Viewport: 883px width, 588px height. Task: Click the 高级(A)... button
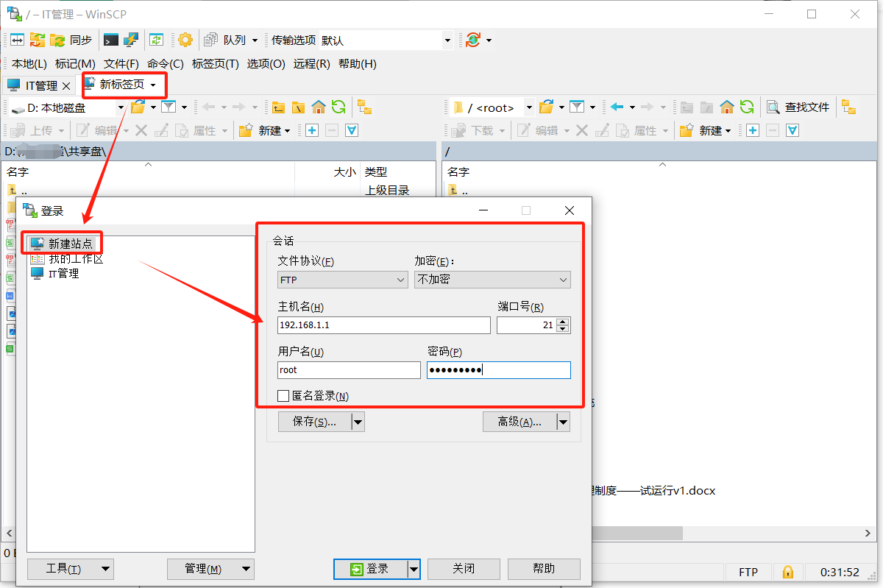[519, 422]
